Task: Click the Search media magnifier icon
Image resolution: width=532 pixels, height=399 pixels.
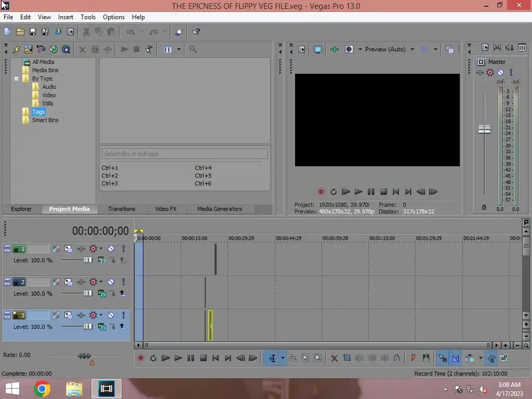Action: [193, 49]
